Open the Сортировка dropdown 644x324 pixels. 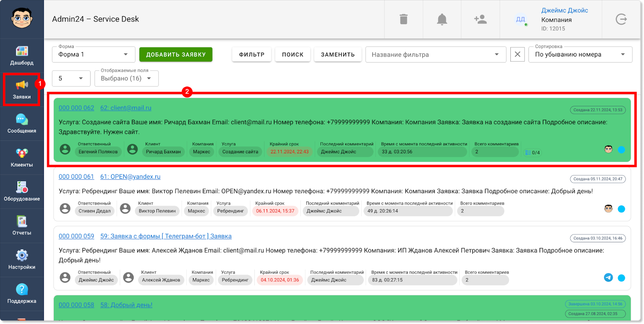pos(580,54)
